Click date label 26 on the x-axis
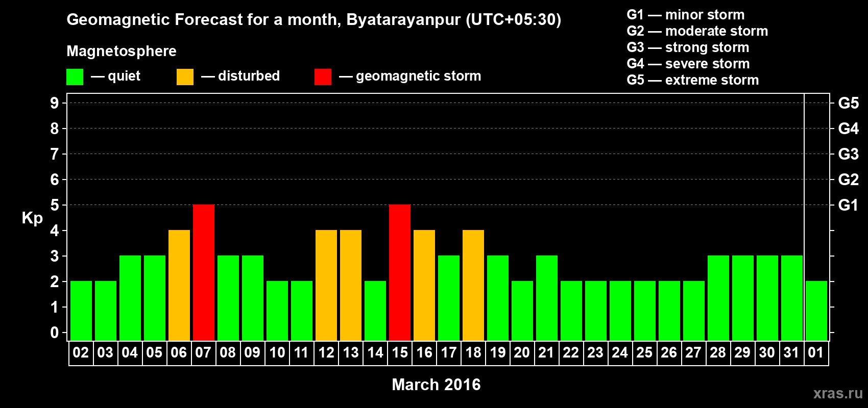This screenshot has height=408, width=868. (x=669, y=353)
